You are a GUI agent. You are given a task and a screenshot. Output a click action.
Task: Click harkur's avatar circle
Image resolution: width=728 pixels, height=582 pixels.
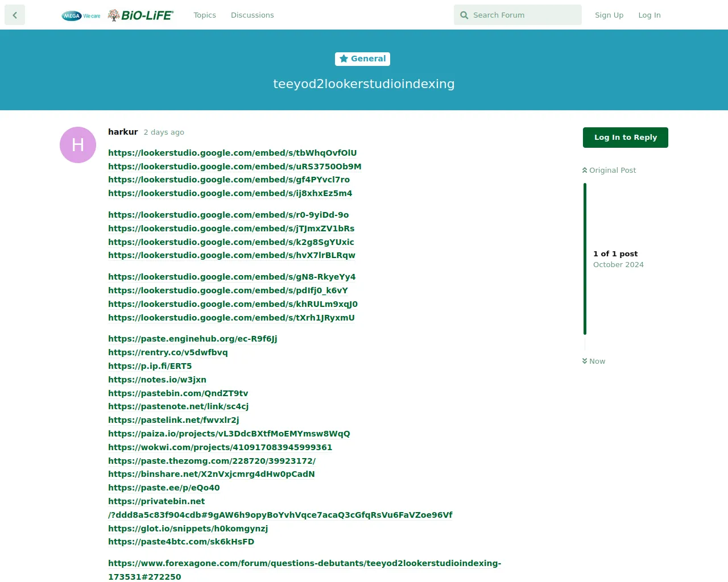pyautogui.click(x=78, y=145)
